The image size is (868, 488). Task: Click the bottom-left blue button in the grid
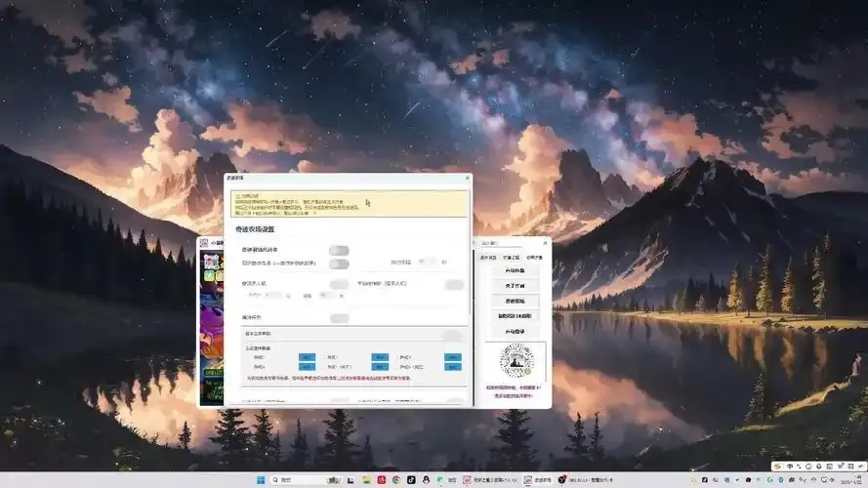click(307, 367)
